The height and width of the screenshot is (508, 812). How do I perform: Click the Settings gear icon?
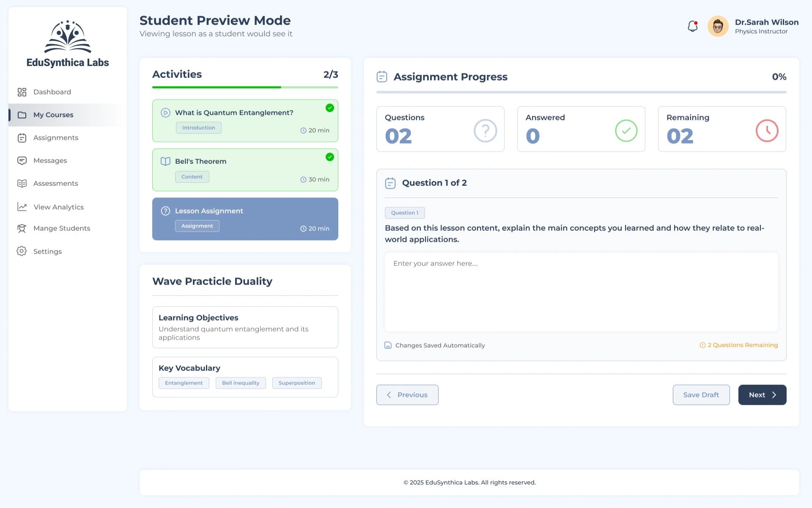click(22, 251)
